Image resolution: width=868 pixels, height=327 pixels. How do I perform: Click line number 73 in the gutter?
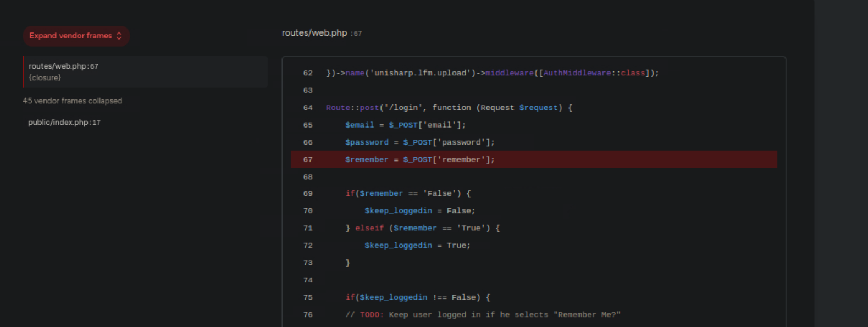[308, 263]
